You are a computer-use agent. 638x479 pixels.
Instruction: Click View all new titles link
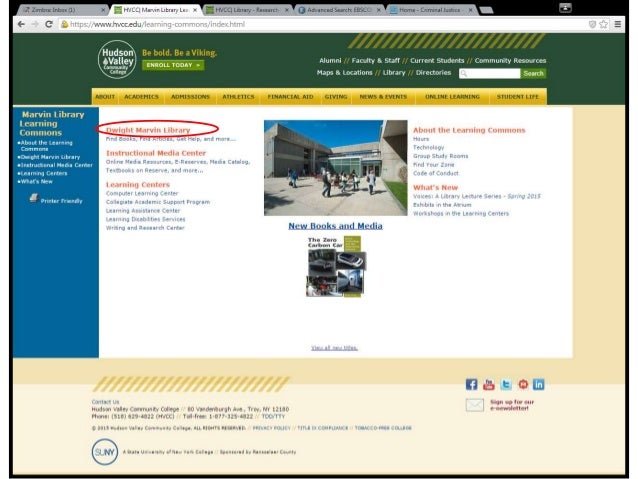[x=334, y=348]
